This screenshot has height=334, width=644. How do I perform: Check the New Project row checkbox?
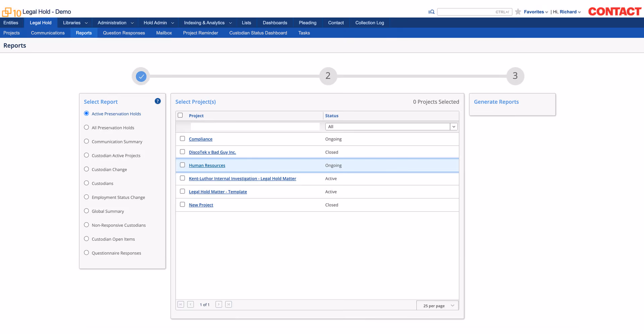coord(182,205)
